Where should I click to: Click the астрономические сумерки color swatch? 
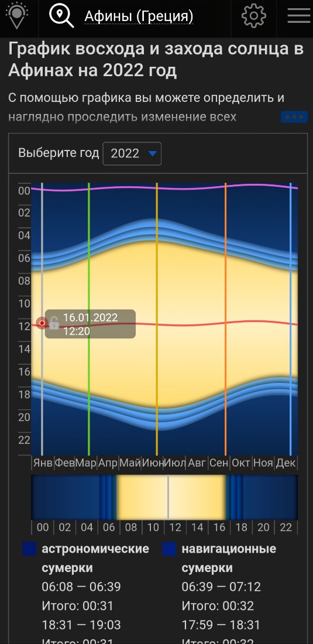(29, 549)
